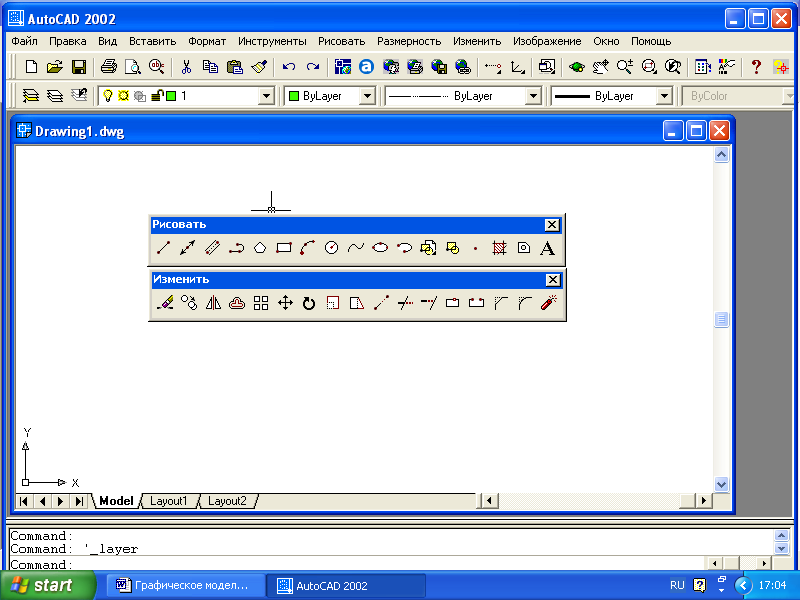Select the Mirror tool
This screenshot has width=800, height=600.
pos(213,303)
